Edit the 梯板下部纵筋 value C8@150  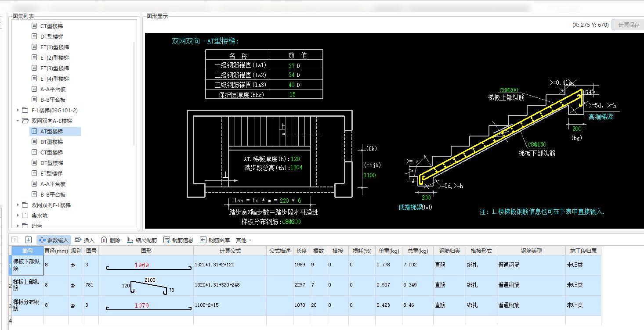(x=536, y=144)
